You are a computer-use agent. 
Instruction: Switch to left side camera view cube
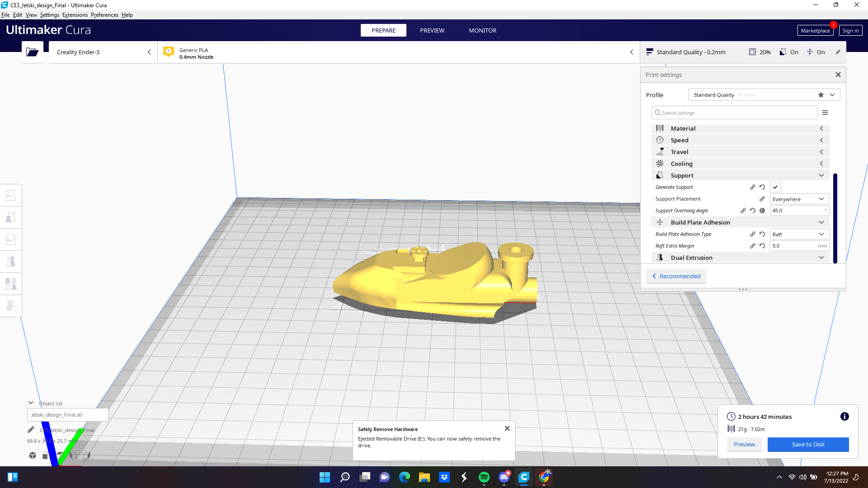coord(73,455)
